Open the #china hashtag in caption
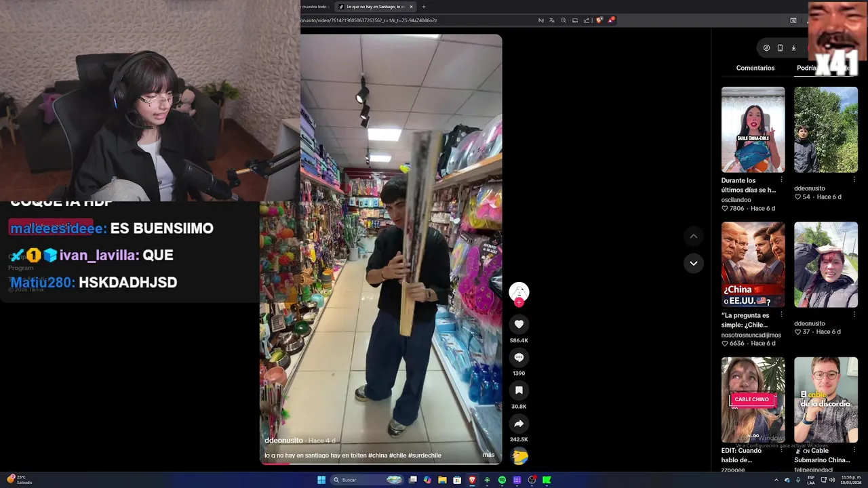Screen dimensions: 868x488 (377, 455)
